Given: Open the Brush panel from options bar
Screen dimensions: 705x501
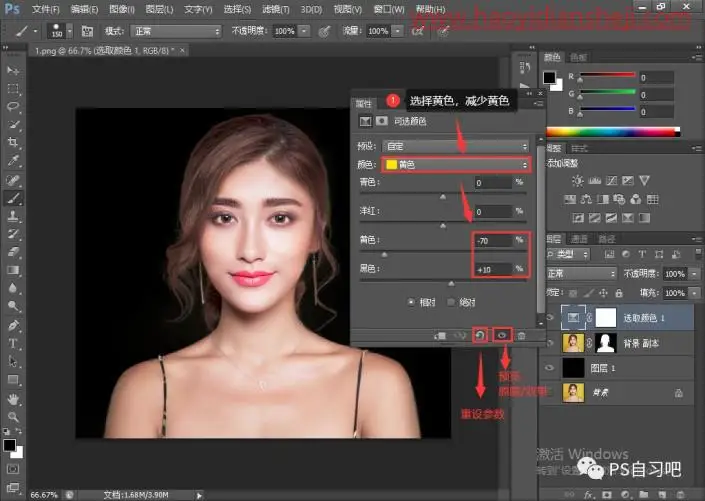Looking at the screenshot, I should (87, 31).
